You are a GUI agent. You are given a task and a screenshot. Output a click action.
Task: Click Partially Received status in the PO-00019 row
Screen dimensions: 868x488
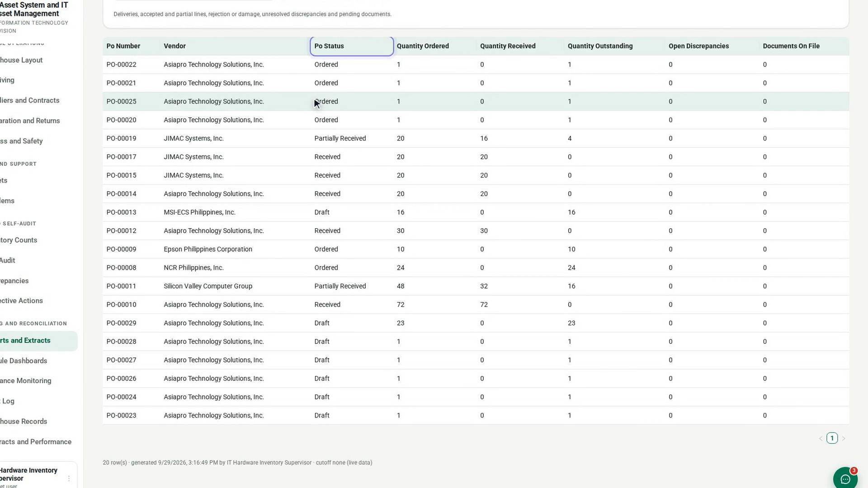(x=340, y=139)
